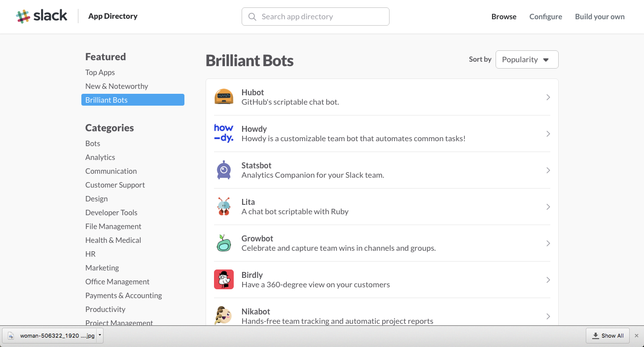Image resolution: width=644 pixels, height=347 pixels.
Task: Open the Sort by Popularity dropdown
Action: tap(527, 59)
